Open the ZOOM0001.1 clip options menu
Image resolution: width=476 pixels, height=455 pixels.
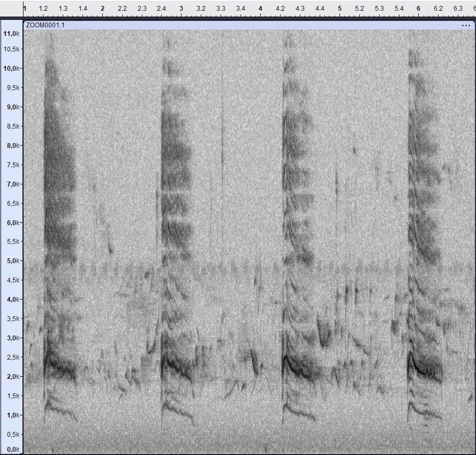click(466, 25)
